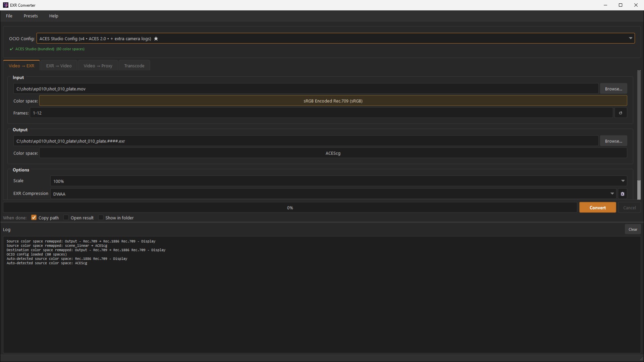
Task: Open the EXR Compression DWAA dropdown
Action: (333, 194)
